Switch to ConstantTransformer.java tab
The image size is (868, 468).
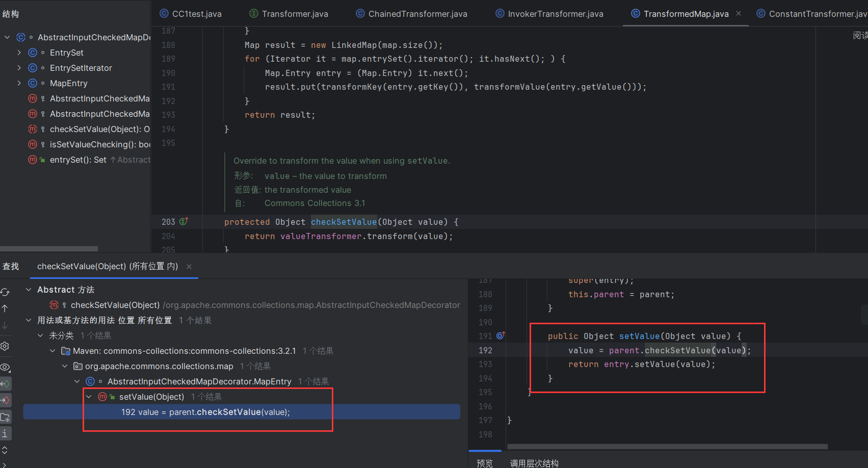click(812, 14)
